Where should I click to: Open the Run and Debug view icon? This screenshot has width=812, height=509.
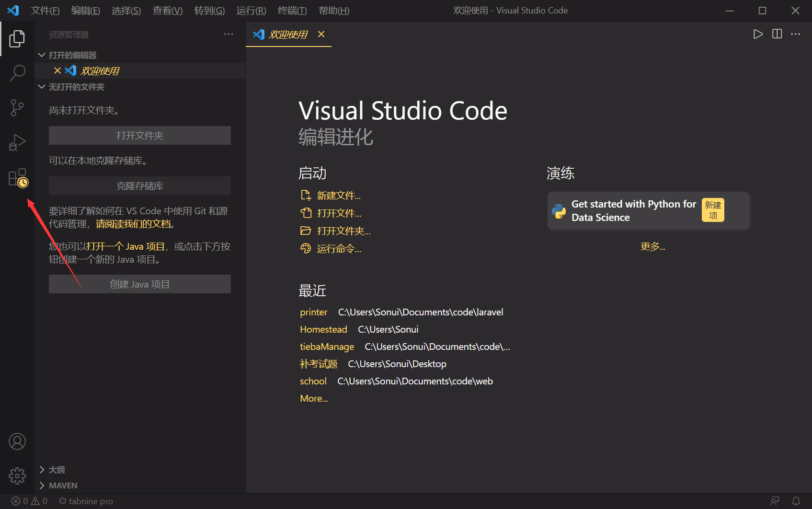pos(17,142)
